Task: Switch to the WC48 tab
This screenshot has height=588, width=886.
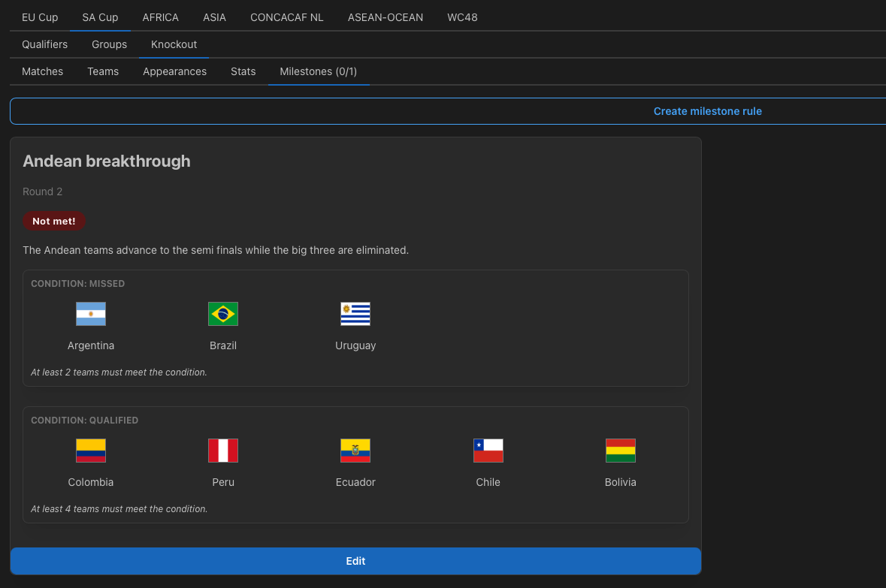Action: (x=462, y=17)
